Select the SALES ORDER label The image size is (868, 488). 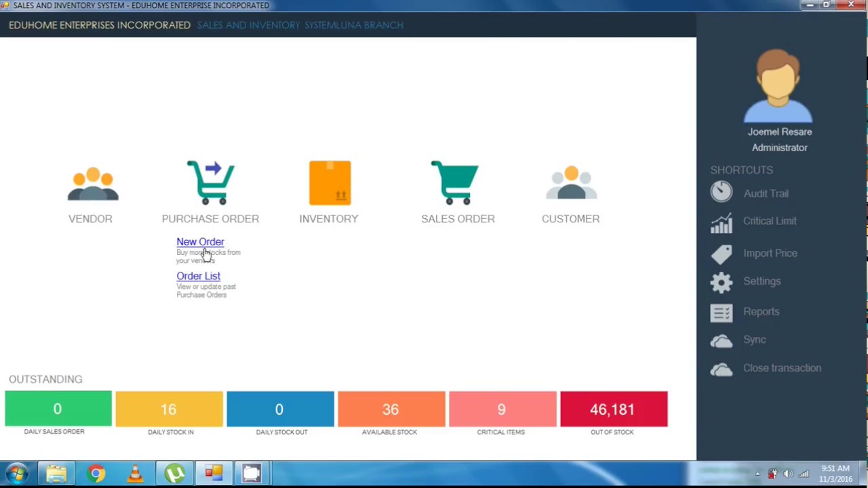pos(458,218)
